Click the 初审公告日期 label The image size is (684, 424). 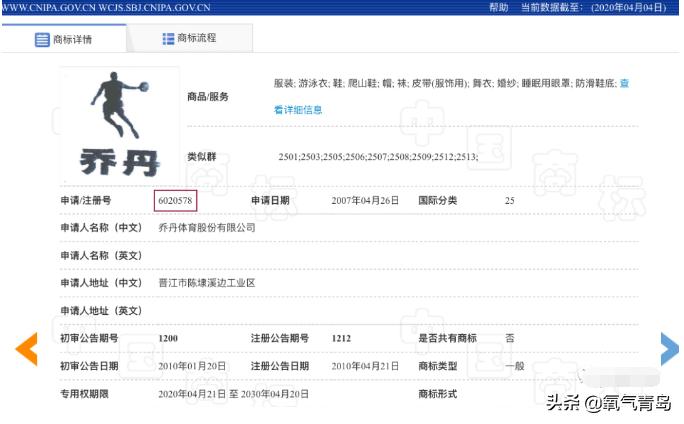pos(89,366)
